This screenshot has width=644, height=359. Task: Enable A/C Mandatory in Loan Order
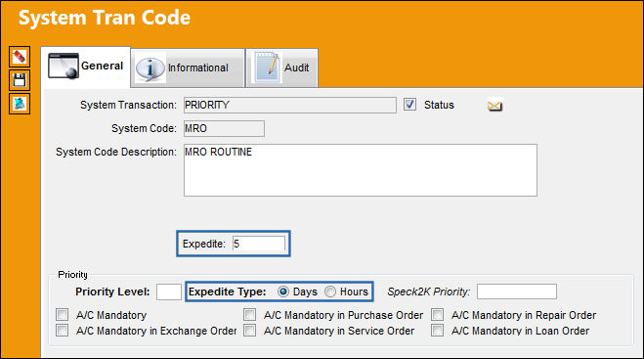click(438, 331)
